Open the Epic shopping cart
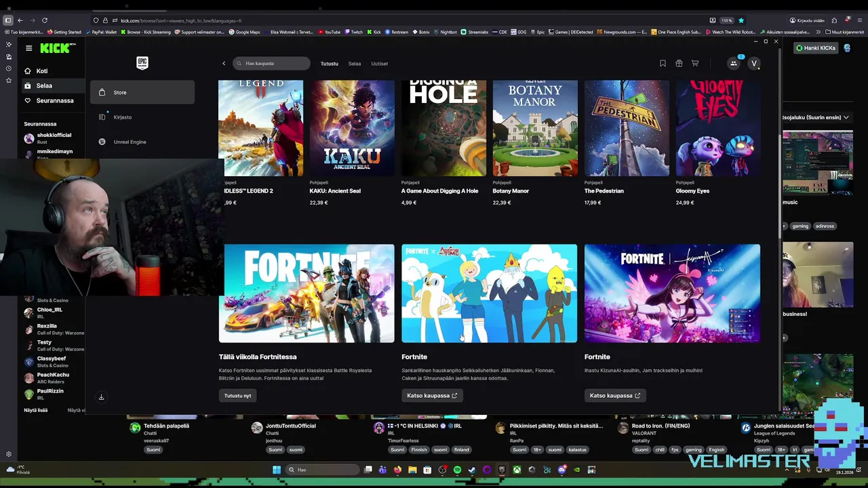This screenshot has width=868, height=488. 695,64
